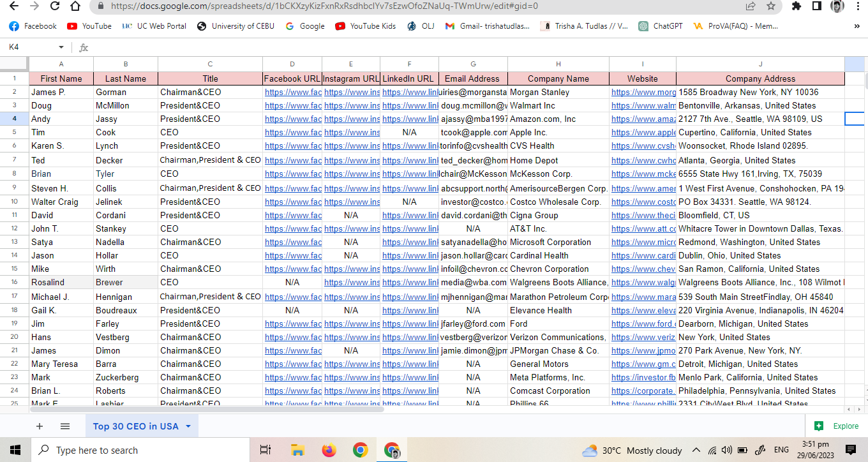Screen dimensions: 868x462
Task: Go back to the previous page
Action: [x=15, y=6]
